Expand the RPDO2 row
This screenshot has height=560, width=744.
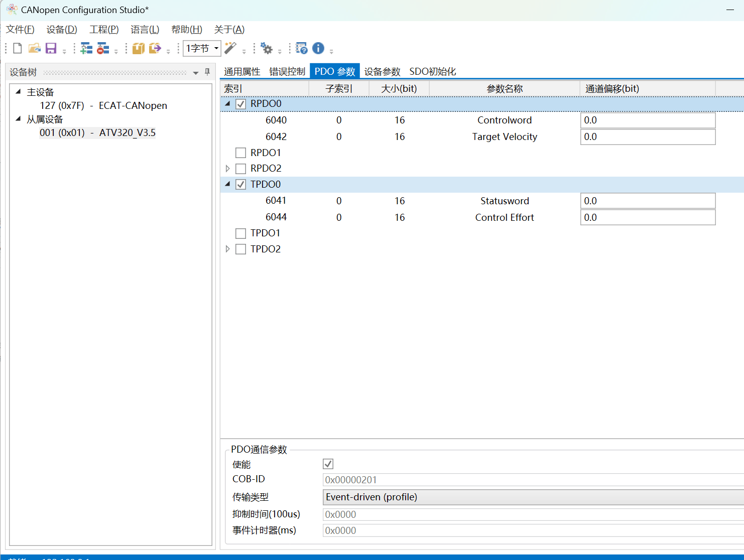227,169
